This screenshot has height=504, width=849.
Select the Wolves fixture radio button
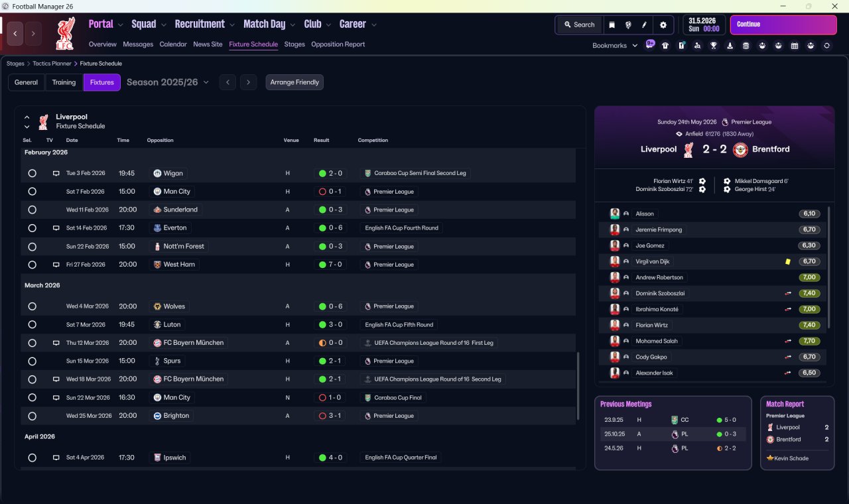click(32, 306)
